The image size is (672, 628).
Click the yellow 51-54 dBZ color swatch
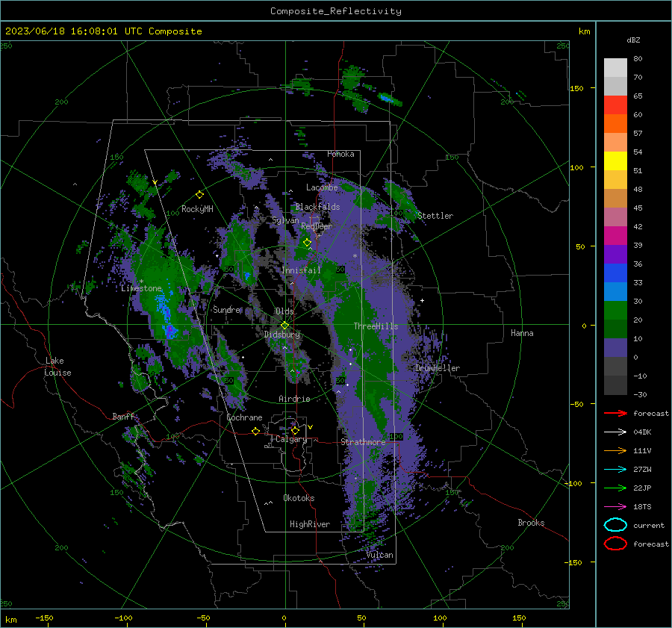[615, 161]
